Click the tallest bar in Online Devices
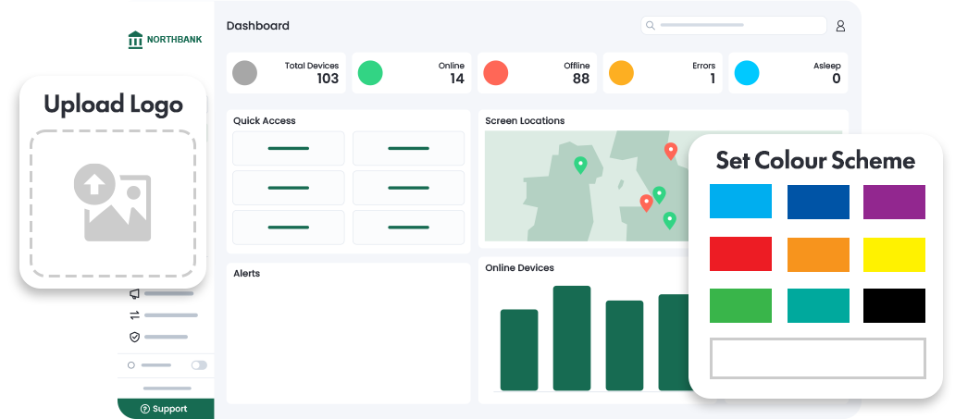The height and width of the screenshot is (419, 980). 572,339
